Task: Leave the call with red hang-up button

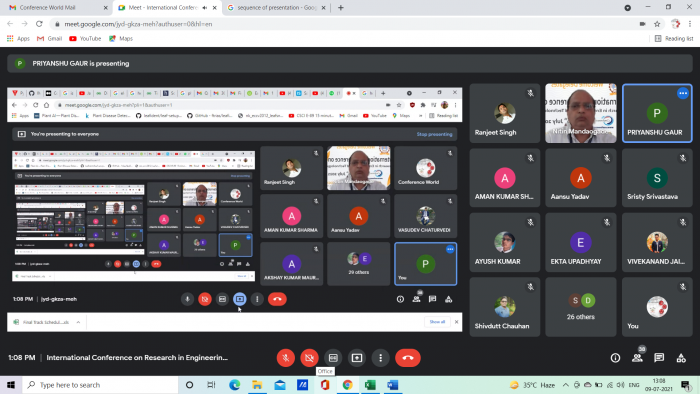Action: tap(408, 358)
